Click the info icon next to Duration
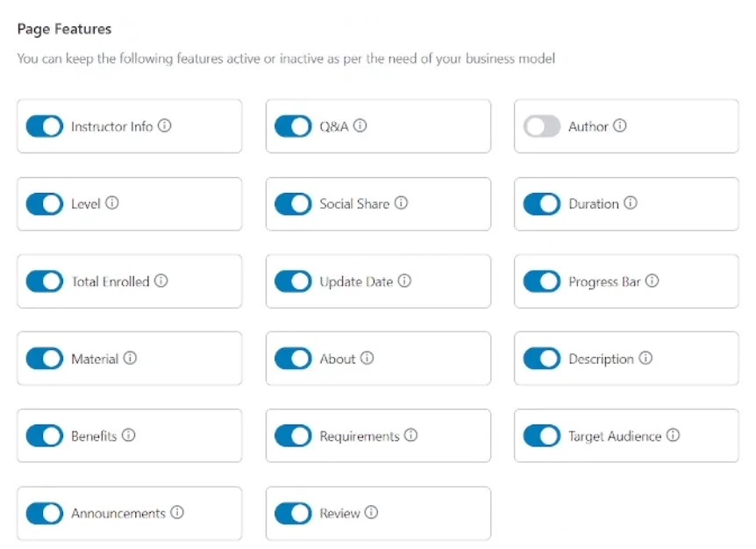Viewport: 756px width, 549px height. tap(628, 203)
